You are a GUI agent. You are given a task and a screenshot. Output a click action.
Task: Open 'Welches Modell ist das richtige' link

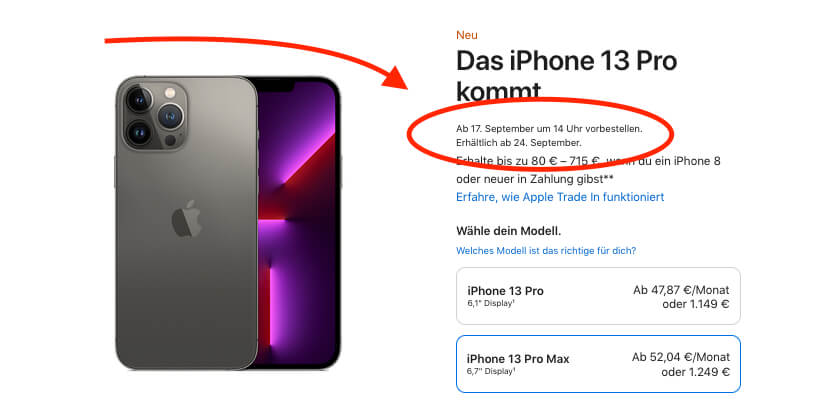point(546,251)
